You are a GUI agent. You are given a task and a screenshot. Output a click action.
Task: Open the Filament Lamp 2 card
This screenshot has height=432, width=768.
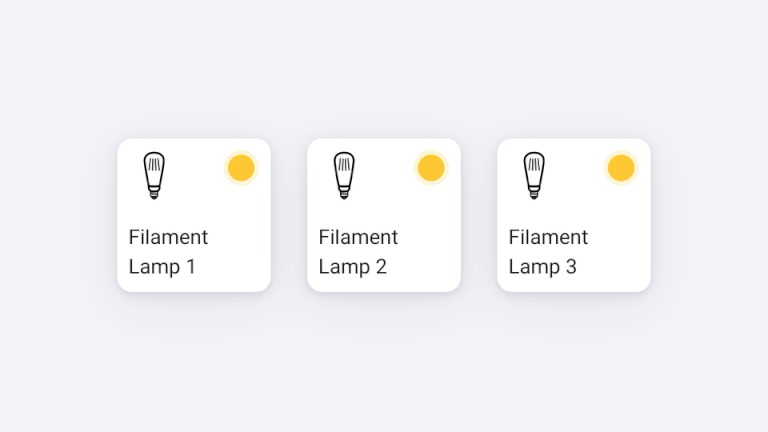(x=384, y=215)
